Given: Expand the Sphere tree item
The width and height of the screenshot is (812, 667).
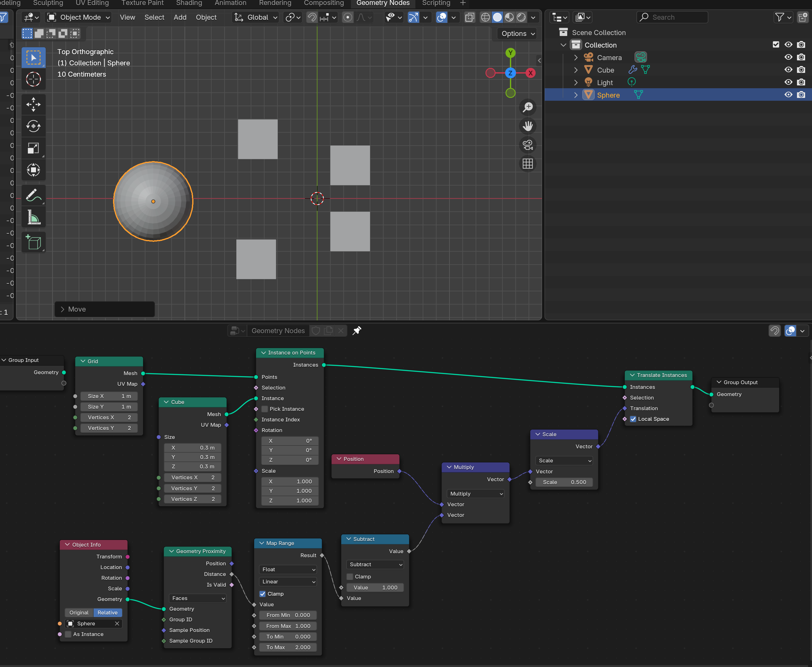Looking at the screenshot, I should tap(576, 95).
